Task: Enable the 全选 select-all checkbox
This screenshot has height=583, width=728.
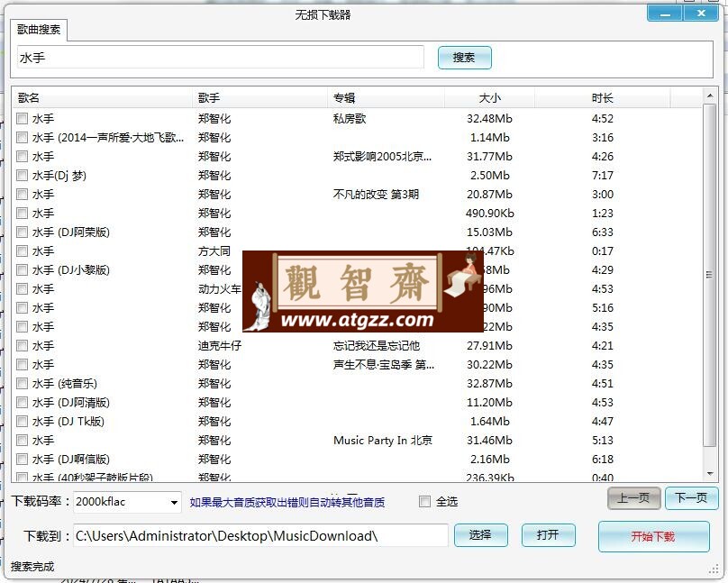Action: coord(424,502)
